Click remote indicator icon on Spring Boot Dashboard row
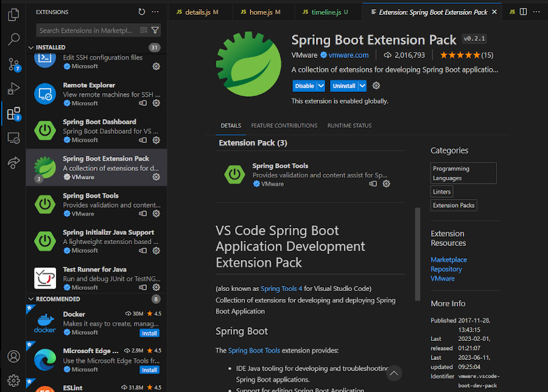The height and width of the screenshot is (392, 548). coord(143,140)
